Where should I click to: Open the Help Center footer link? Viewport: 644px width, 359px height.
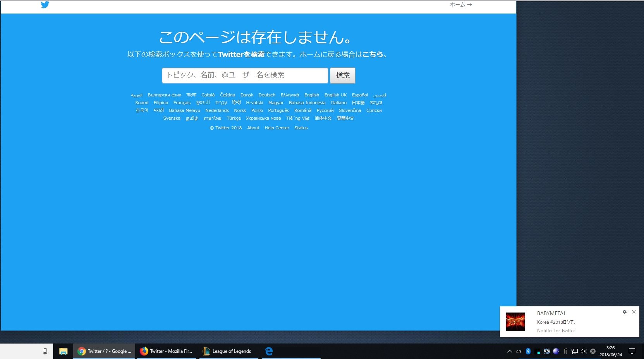pos(277,128)
